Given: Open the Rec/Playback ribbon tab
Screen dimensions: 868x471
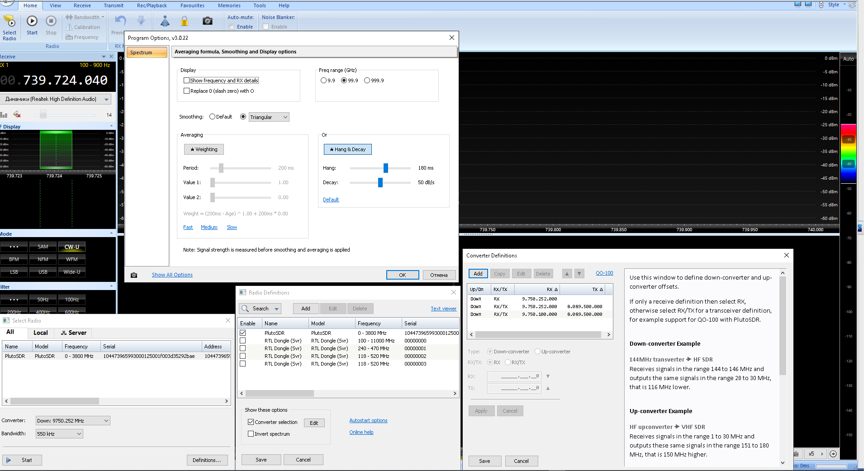Looking at the screenshot, I should [152, 5].
